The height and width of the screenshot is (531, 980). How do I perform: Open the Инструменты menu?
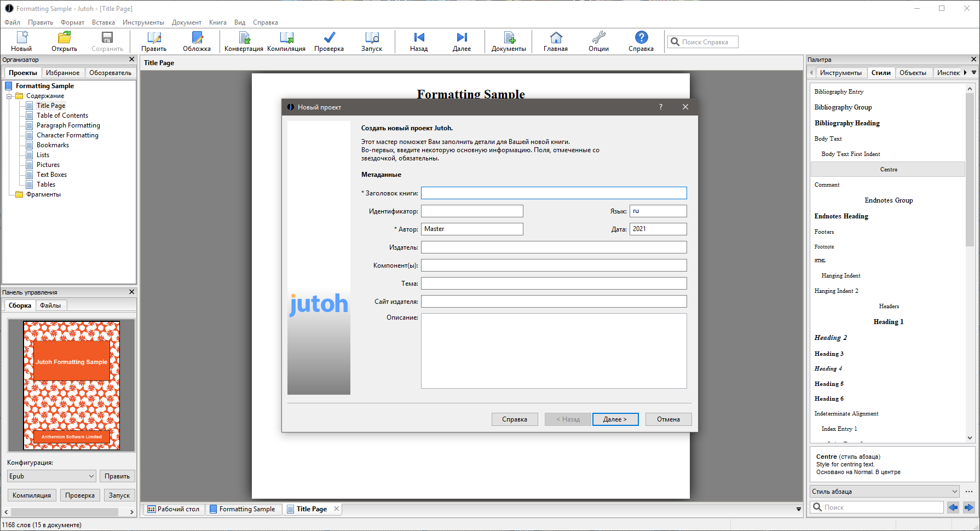click(143, 22)
